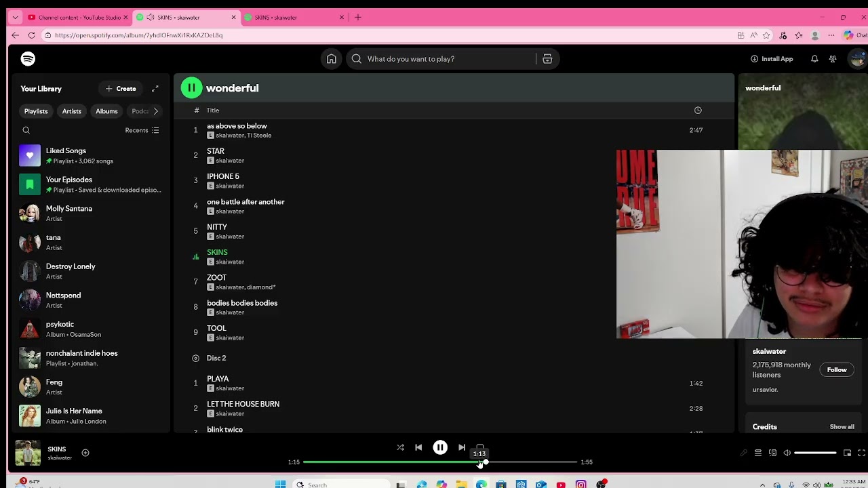868x488 pixels.
Task: Open nonchalant indie hoes playlist
Action: 90,358
